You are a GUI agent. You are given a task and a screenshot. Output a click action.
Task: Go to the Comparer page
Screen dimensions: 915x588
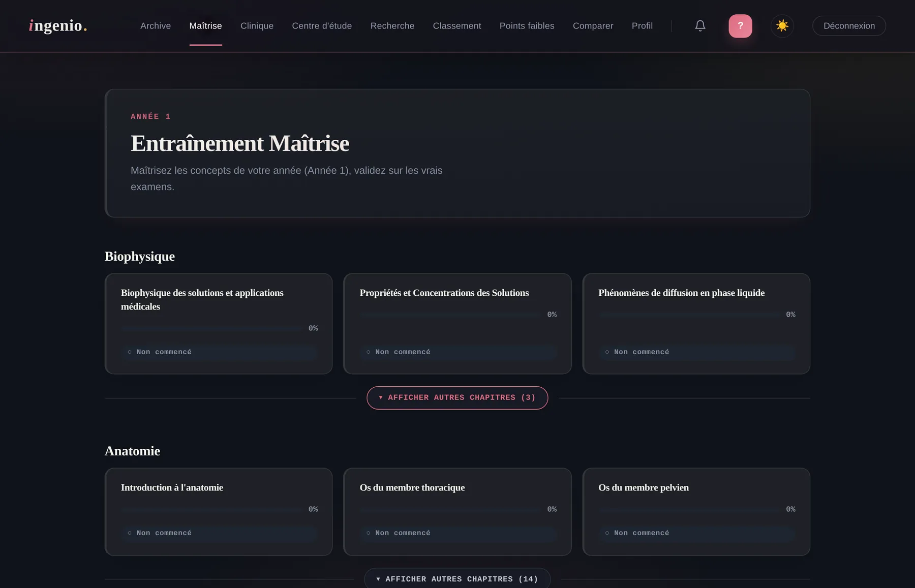(x=593, y=26)
